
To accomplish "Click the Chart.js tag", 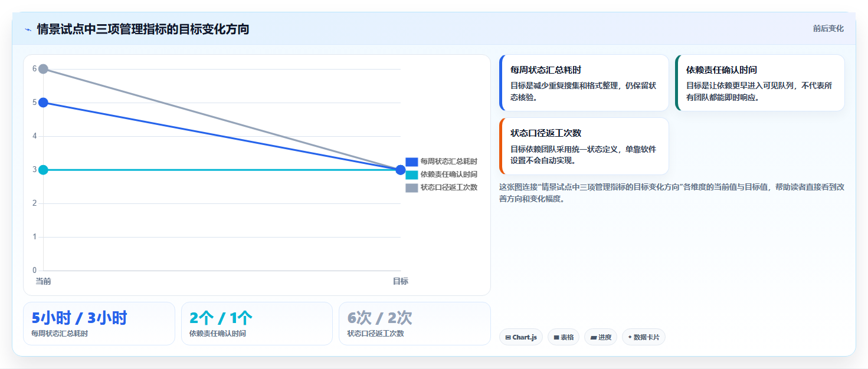I will (521, 337).
